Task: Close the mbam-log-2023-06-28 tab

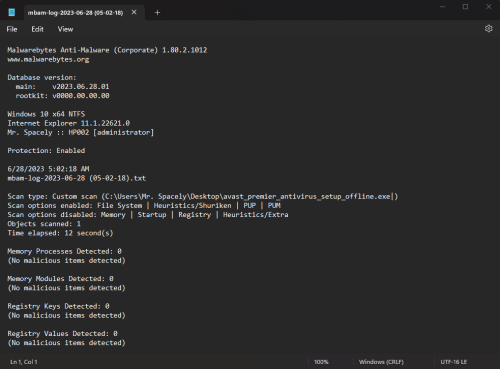Action: tap(134, 12)
